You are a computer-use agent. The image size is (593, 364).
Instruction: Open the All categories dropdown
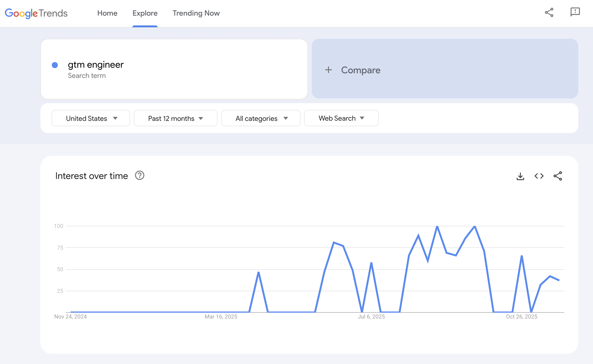[x=260, y=118]
